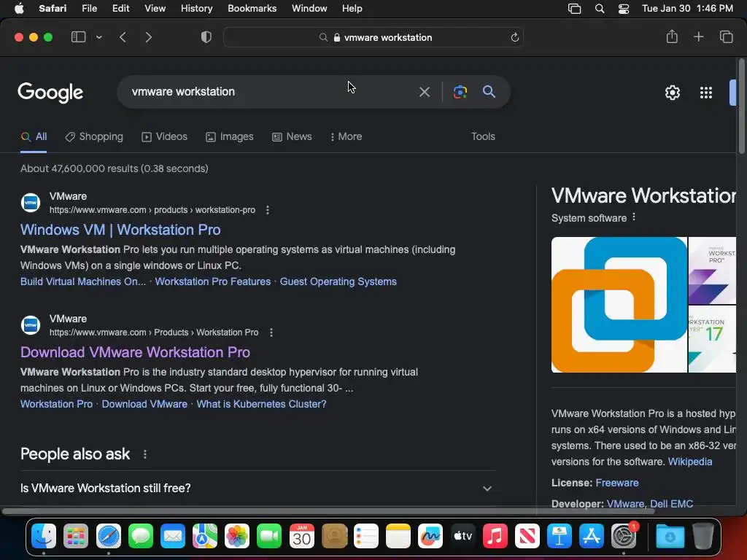
Task: Search by image with Google Lens
Action: pyautogui.click(x=460, y=91)
